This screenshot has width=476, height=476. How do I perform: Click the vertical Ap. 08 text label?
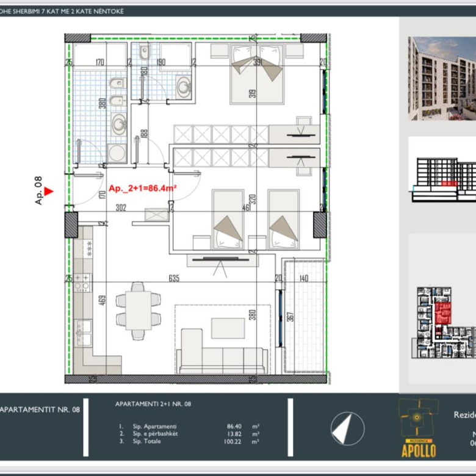38,191
